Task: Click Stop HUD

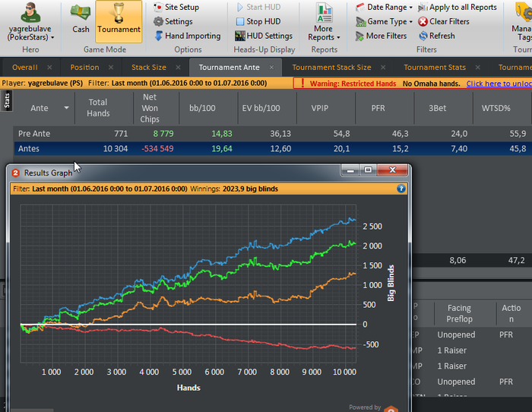Action: coord(258,21)
